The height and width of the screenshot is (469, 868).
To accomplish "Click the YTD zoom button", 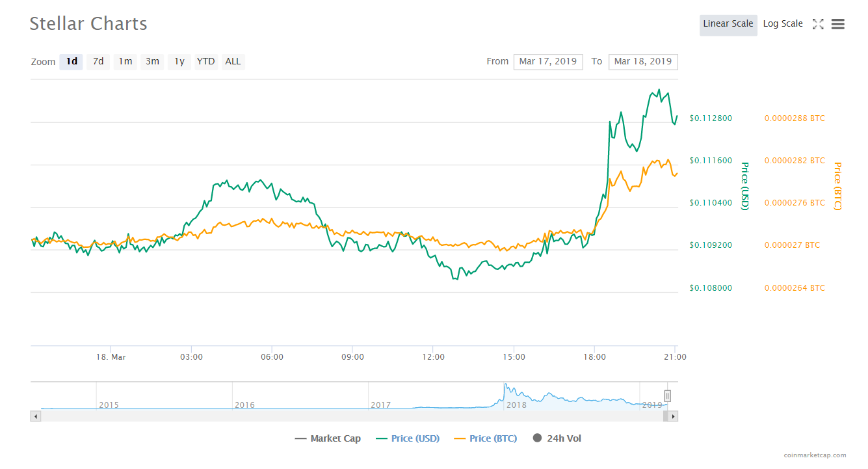I will click(205, 61).
